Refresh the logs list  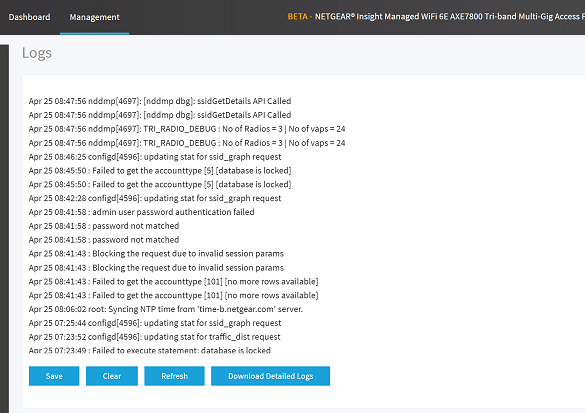click(x=174, y=376)
